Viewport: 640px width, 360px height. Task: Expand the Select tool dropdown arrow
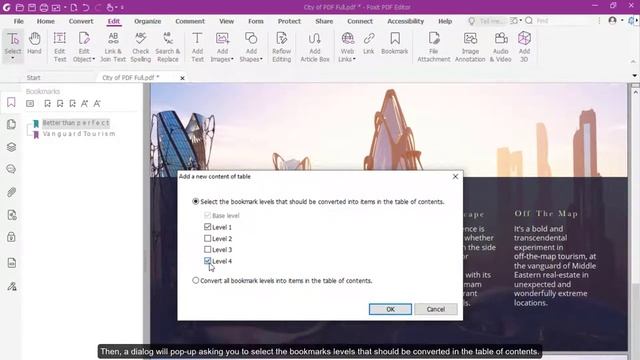coord(13,58)
